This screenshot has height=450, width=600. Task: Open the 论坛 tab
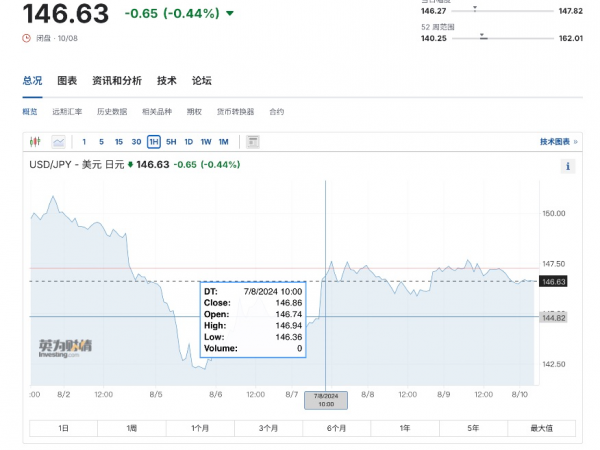click(202, 81)
